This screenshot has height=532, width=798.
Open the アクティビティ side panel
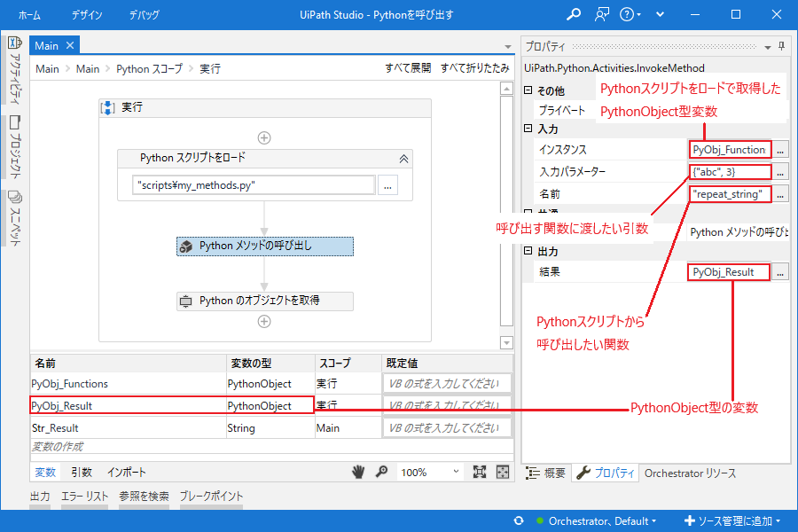tap(15, 70)
